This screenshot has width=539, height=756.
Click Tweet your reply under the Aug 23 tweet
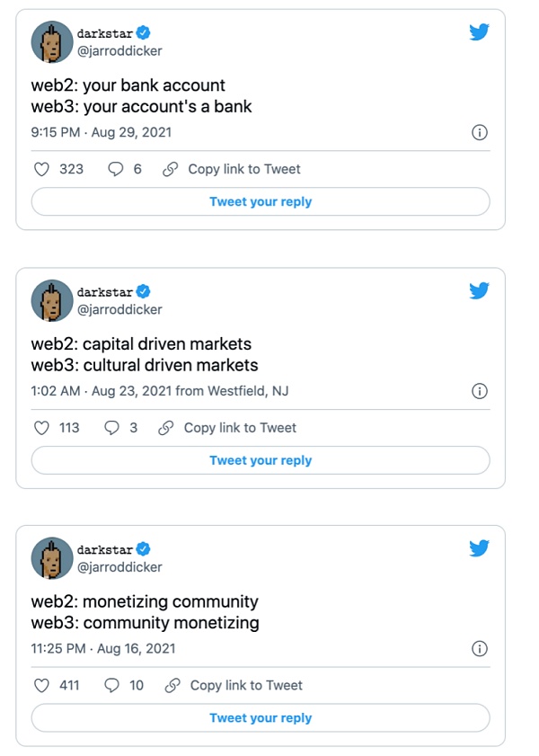[x=261, y=460]
